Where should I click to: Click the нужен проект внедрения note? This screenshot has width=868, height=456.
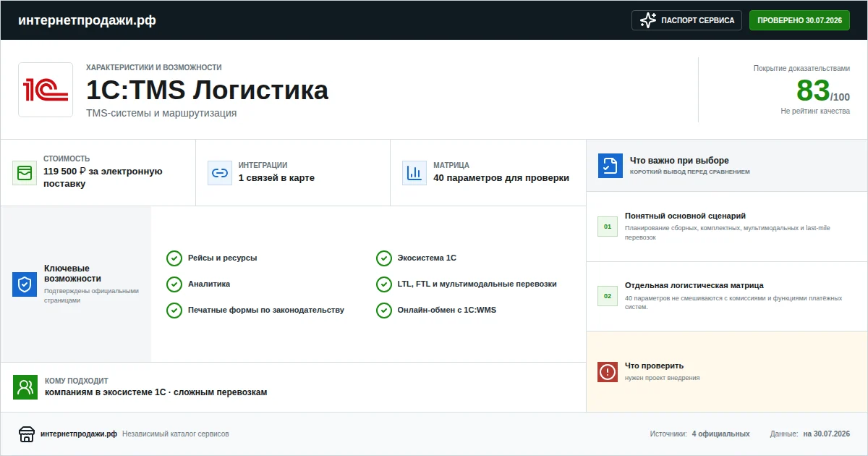662,378
